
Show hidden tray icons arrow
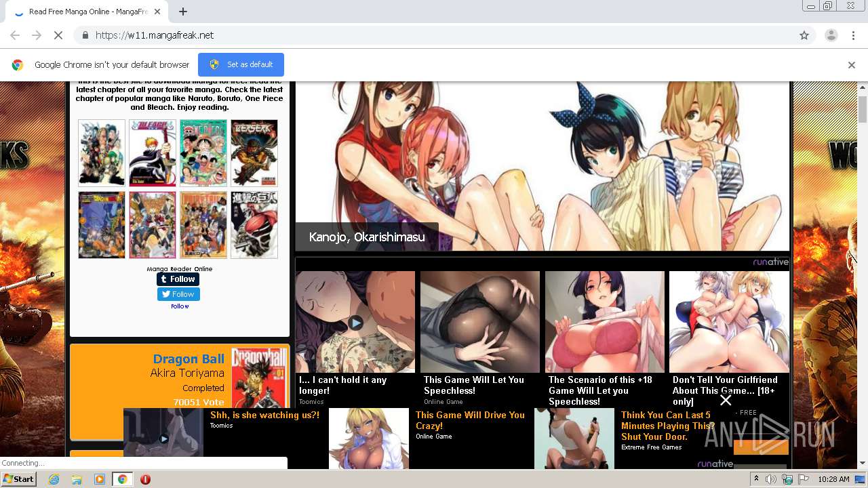click(757, 479)
